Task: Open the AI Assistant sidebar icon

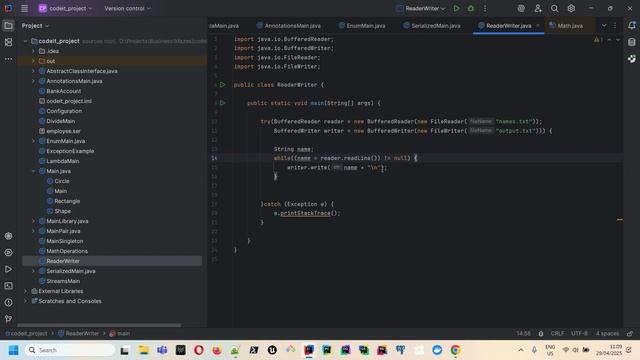Action: (x=631, y=59)
